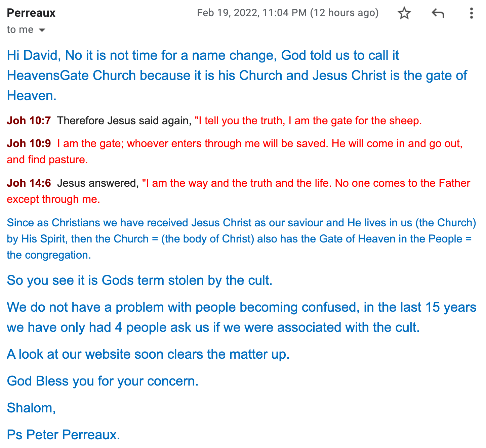Open the vertical ellipsis message menu

point(471,13)
